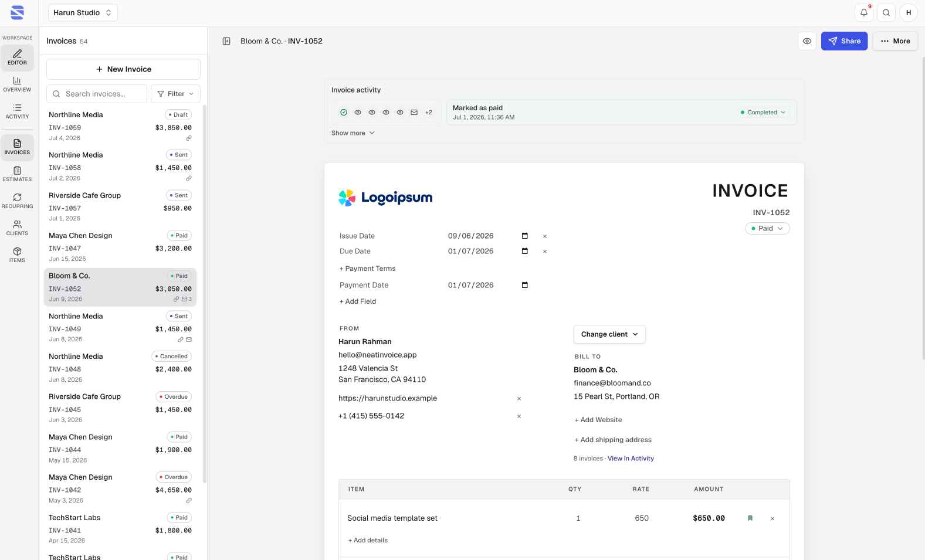The image size is (925, 560).
Task: Open the Paid invoice status dropdown
Action: click(x=767, y=229)
